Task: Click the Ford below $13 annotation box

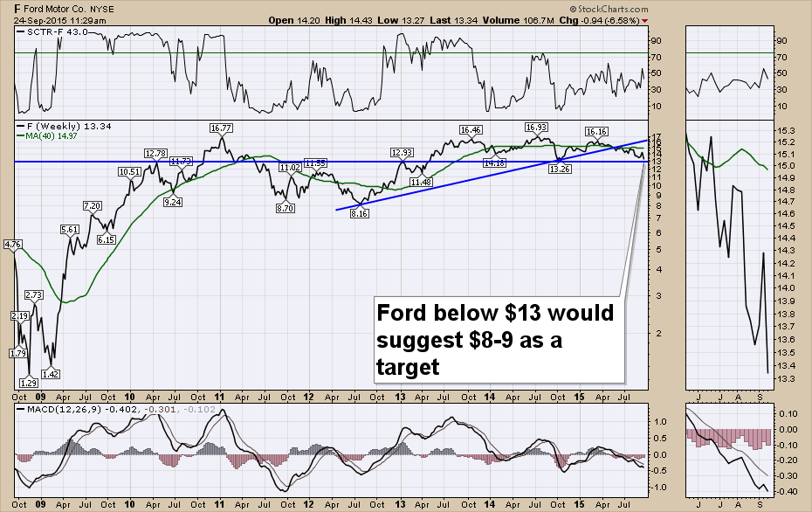Action: 499,340
